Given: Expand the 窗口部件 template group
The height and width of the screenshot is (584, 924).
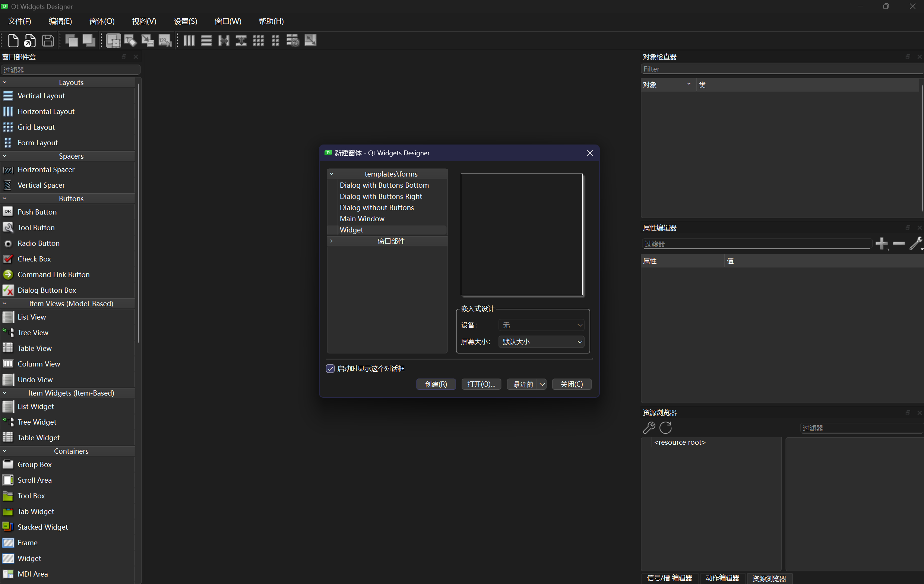Looking at the screenshot, I should (332, 241).
